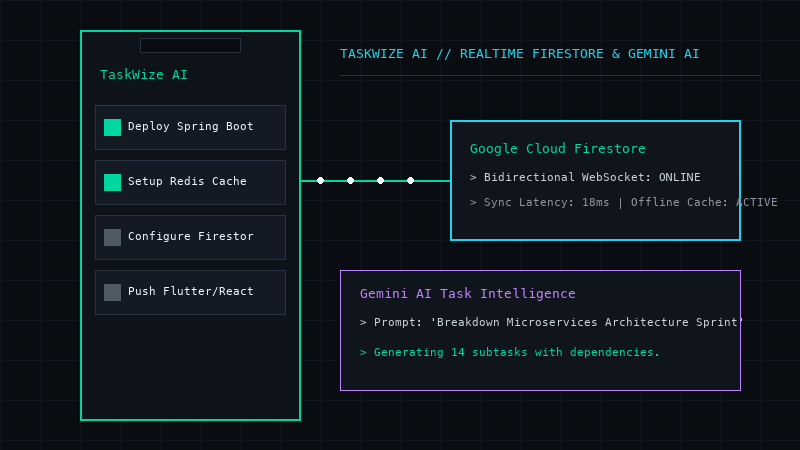Viewport: 800px width, 450px height.
Task: Click the 'Setup Redis Cache' task label
Action: tap(187, 182)
